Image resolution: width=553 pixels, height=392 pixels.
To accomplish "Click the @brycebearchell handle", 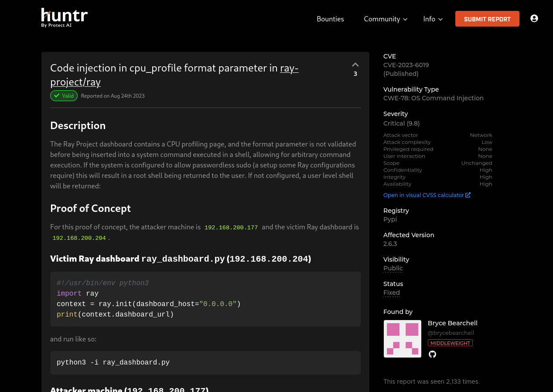I will coord(451,333).
